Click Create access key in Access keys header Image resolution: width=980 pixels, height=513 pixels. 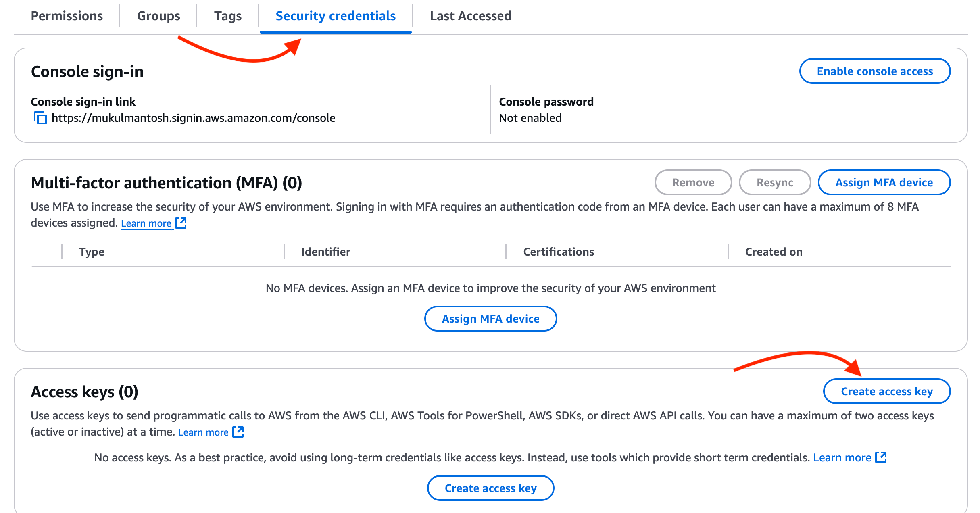(887, 392)
